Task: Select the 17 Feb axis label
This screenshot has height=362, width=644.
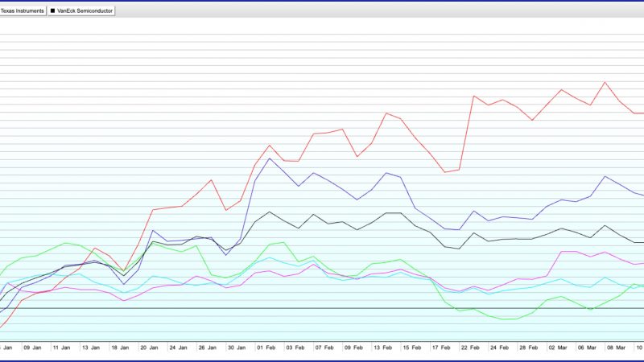Action: pyautogui.click(x=441, y=348)
